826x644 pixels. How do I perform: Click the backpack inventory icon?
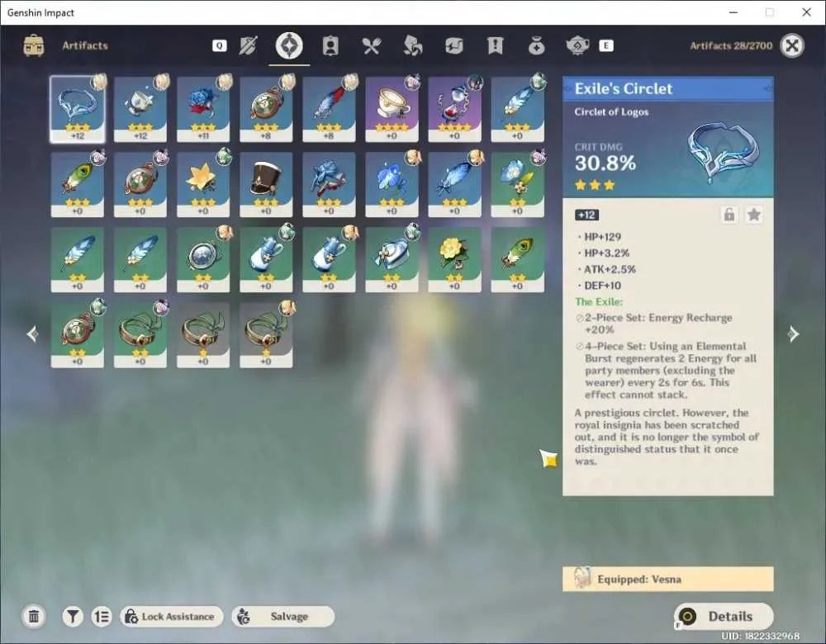coord(34,45)
